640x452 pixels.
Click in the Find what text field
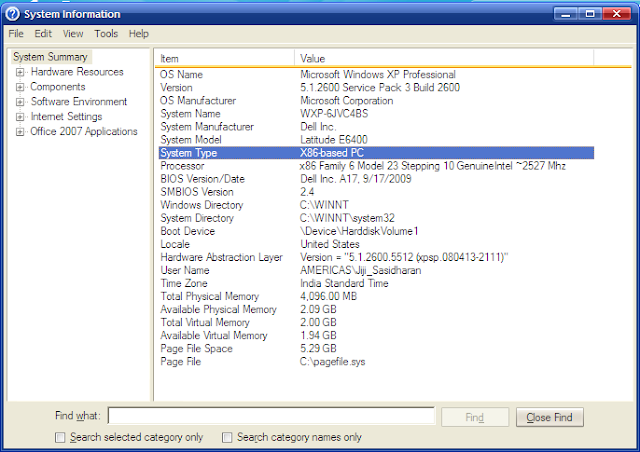(x=271, y=416)
